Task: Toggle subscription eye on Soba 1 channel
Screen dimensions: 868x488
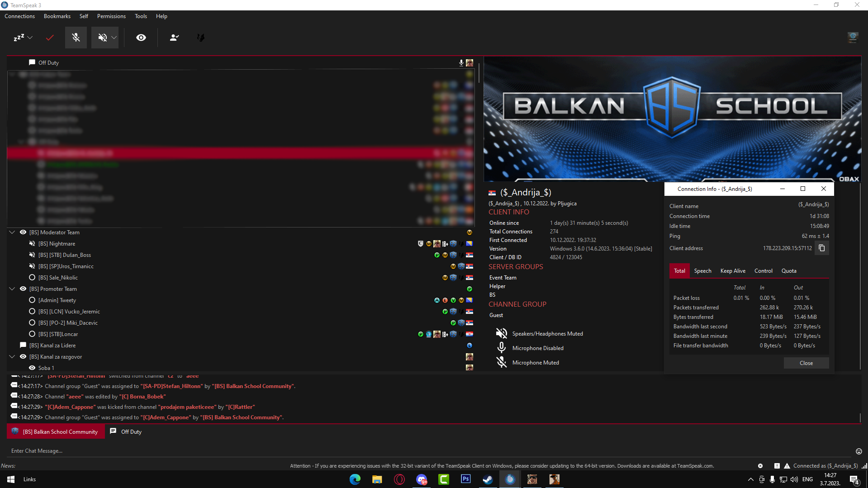Action: point(32,368)
